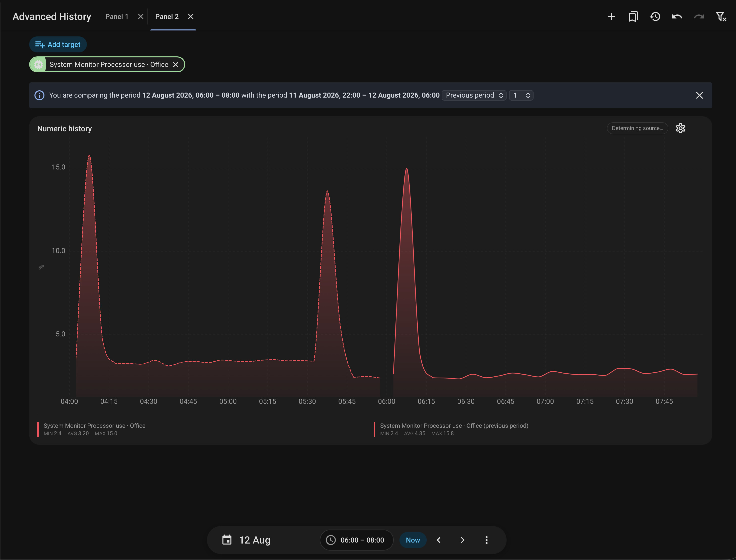Open the calendar icon next to 12 Aug
Viewport: 736px width, 560px height.
(x=227, y=540)
